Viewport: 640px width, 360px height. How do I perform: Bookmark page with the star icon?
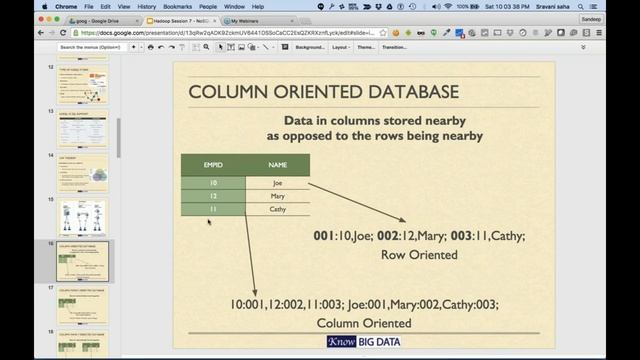point(383,33)
